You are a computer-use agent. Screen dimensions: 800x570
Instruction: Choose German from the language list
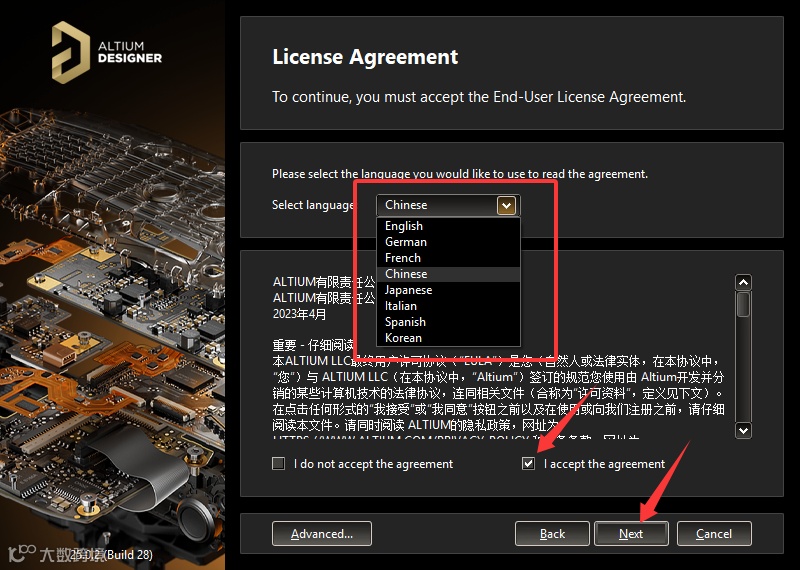448,242
